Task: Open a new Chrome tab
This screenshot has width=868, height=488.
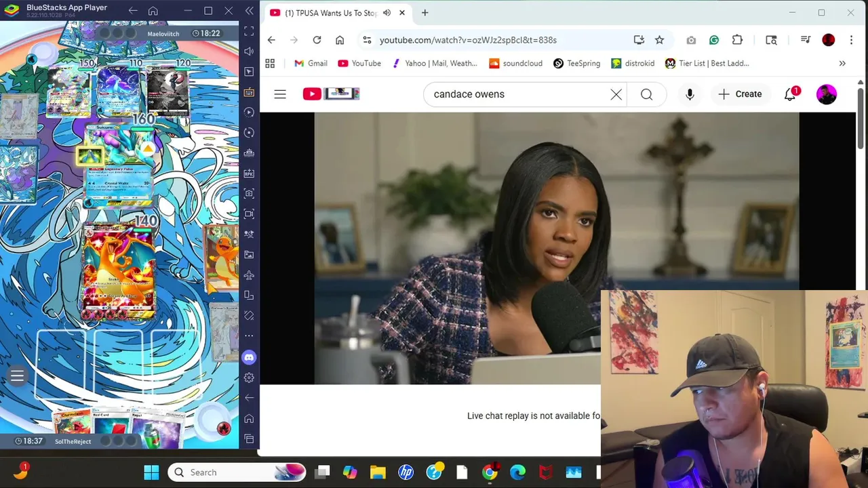Action: pos(425,13)
